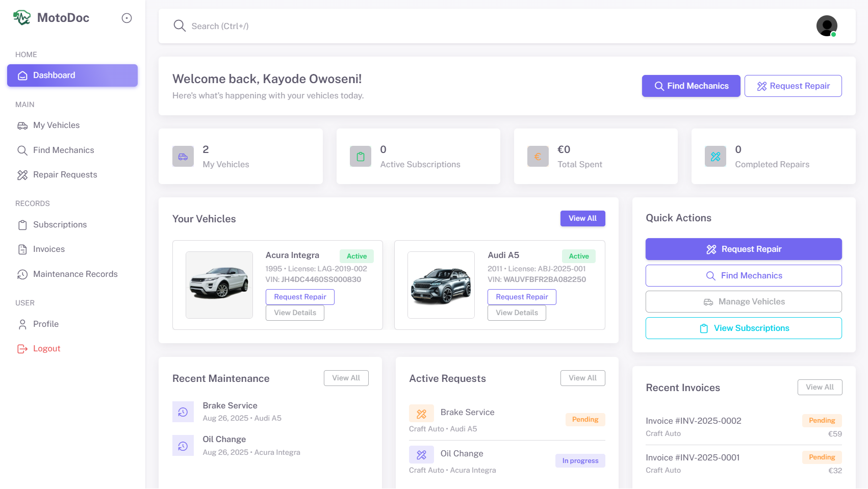Click the Active Subscriptions clipboard icon
This screenshot has height=489, width=868.
point(361,157)
